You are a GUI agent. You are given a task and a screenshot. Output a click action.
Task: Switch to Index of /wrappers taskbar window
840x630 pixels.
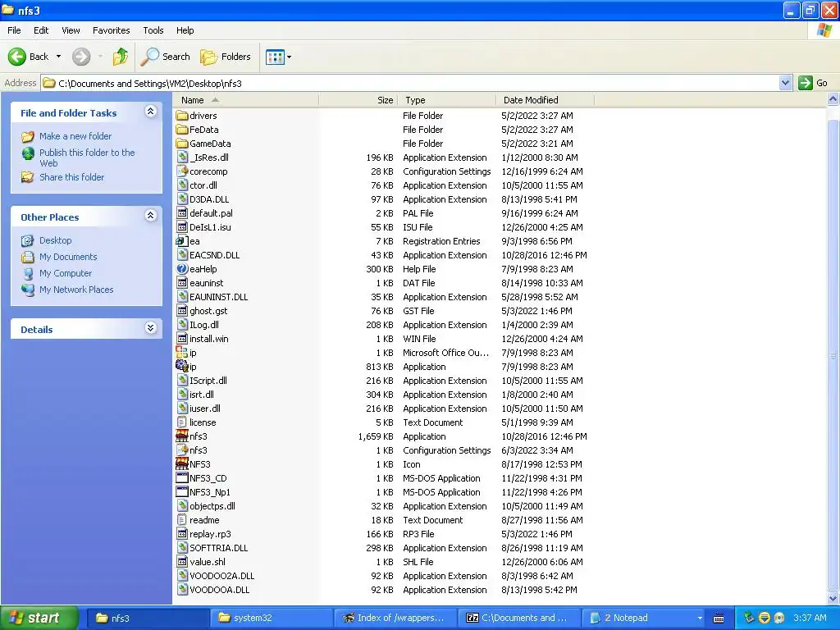click(x=395, y=618)
